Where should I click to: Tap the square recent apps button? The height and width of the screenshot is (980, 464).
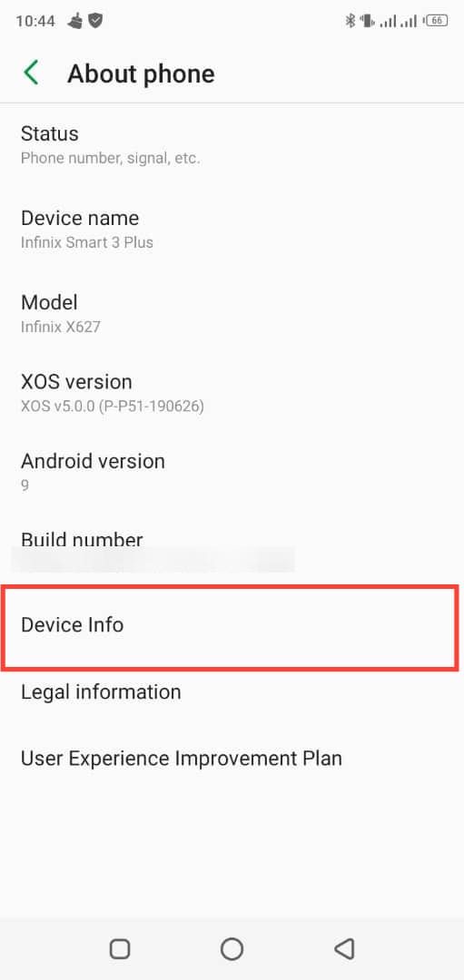pyautogui.click(x=120, y=948)
